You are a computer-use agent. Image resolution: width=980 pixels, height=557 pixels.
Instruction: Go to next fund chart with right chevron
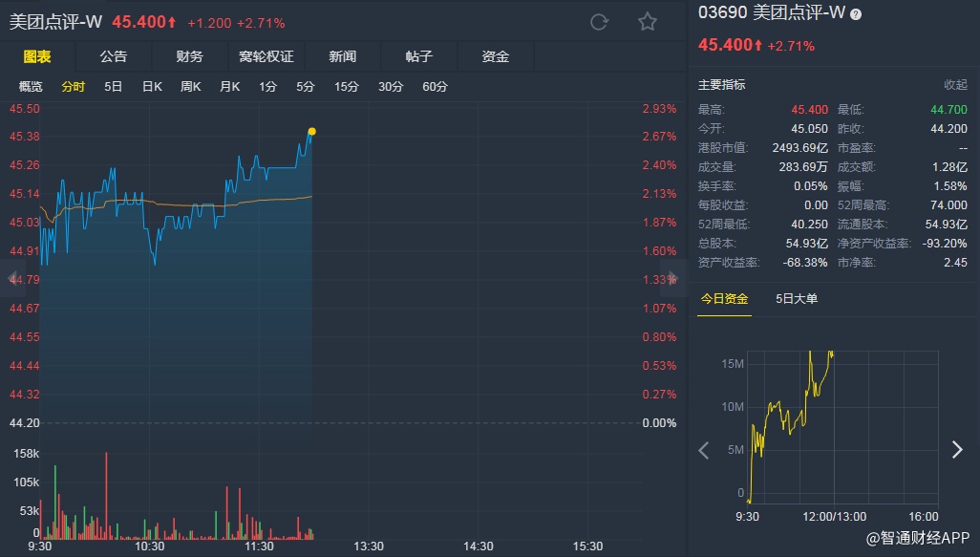tap(957, 450)
